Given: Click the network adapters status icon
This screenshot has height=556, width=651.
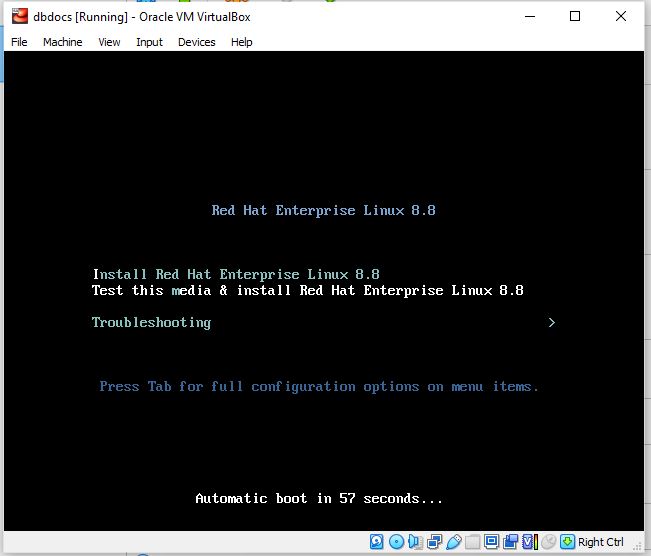Looking at the screenshot, I should click(435, 542).
